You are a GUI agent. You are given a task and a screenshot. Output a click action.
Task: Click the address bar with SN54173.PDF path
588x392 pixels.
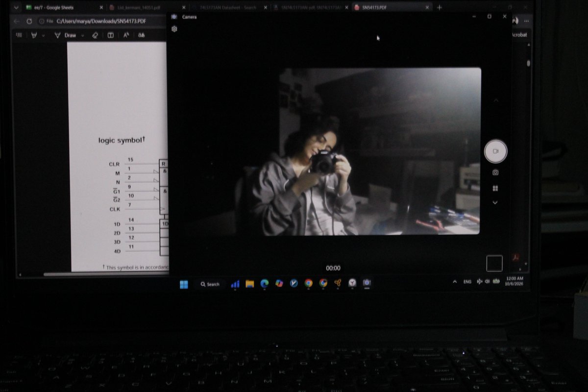pyautogui.click(x=100, y=21)
